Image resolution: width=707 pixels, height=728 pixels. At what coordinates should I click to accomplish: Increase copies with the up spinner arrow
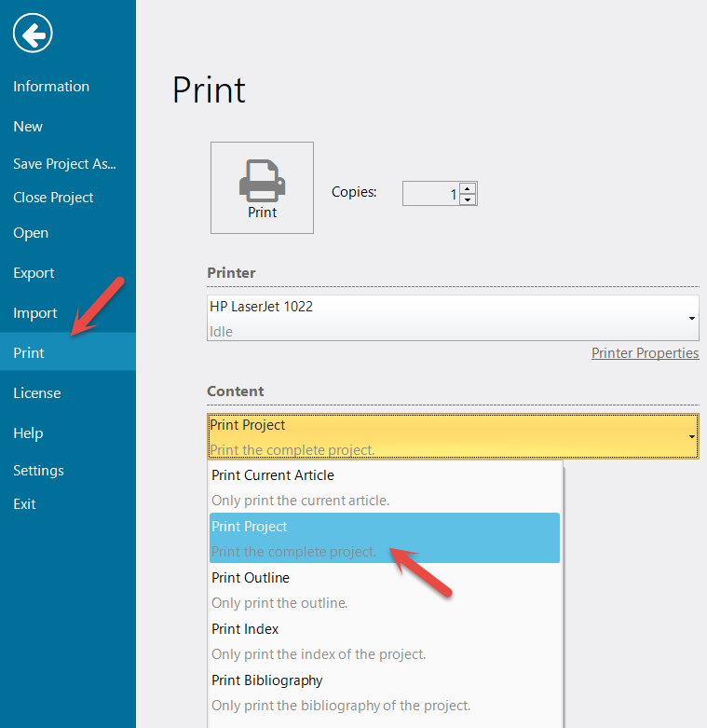tap(468, 187)
